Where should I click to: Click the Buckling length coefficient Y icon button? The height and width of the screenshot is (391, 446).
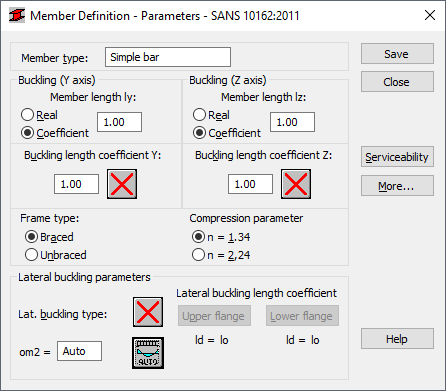tap(122, 184)
